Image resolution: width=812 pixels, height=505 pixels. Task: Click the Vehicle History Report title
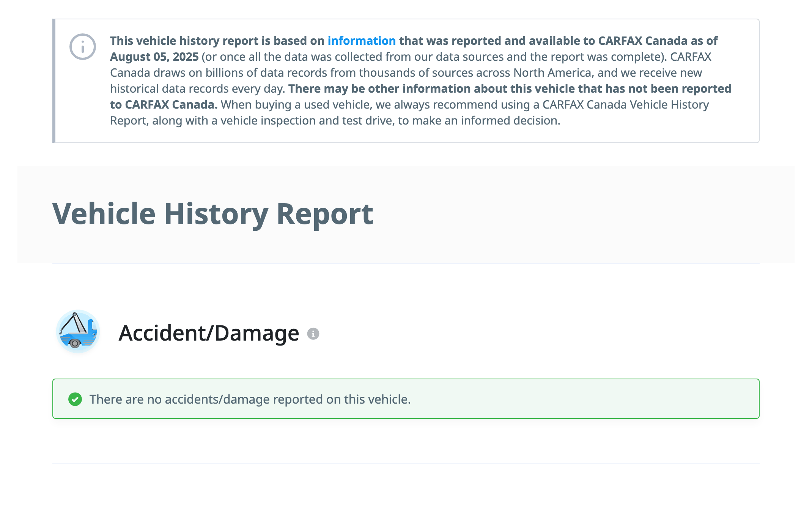click(x=212, y=214)
